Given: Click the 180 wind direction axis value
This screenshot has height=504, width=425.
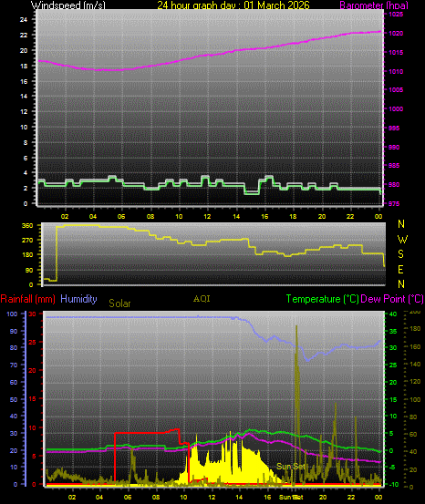Looking at the screenshot, I should 27,254.
